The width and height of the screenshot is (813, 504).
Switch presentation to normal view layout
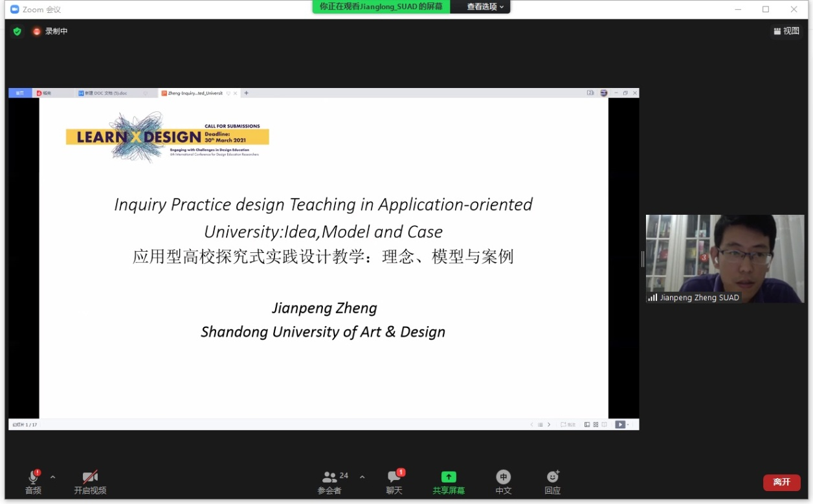pyautogui.click(x=587, y=424)
